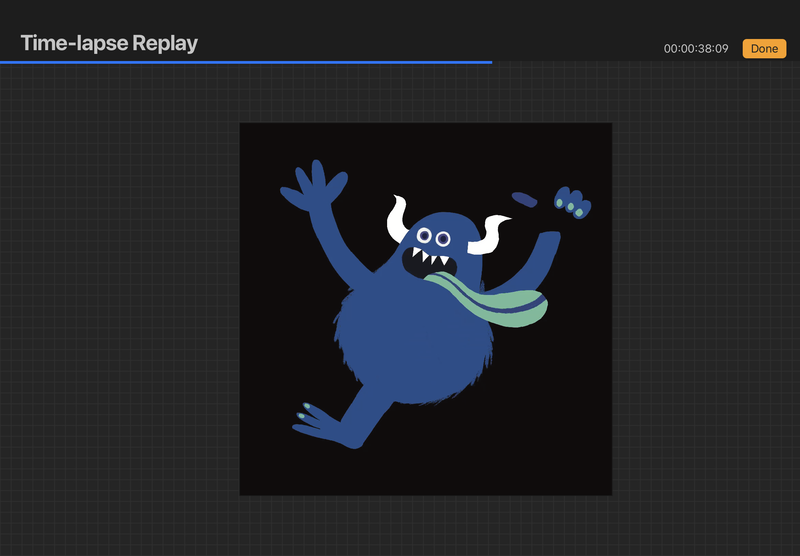The image size is (800, 556).
Task: Click the 00:00:38:09 timestamp
Action: pyautogui.click(x=696, y=48)
